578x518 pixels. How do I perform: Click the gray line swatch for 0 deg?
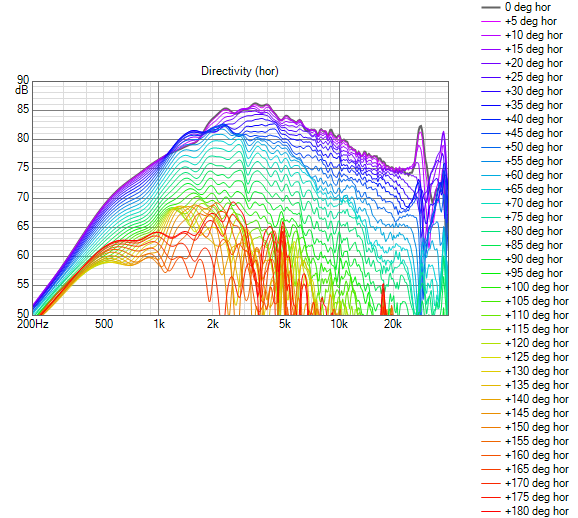coord(491,7)
